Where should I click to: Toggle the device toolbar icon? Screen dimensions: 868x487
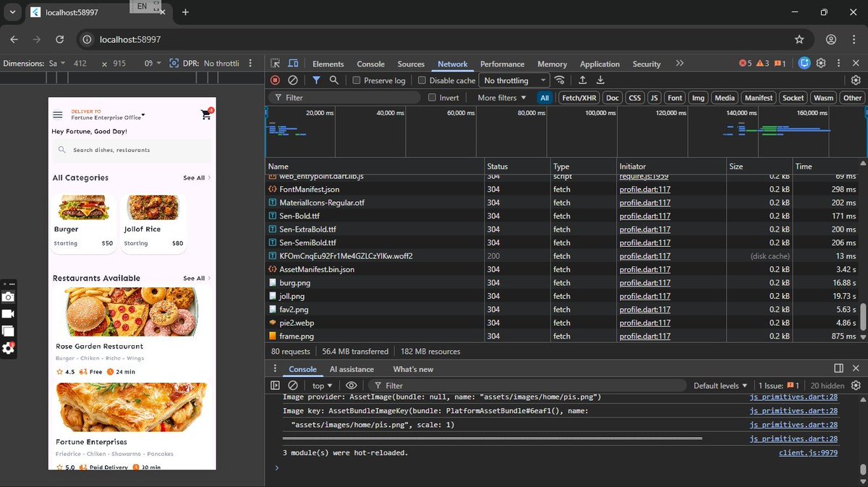(x=293, y=64)
